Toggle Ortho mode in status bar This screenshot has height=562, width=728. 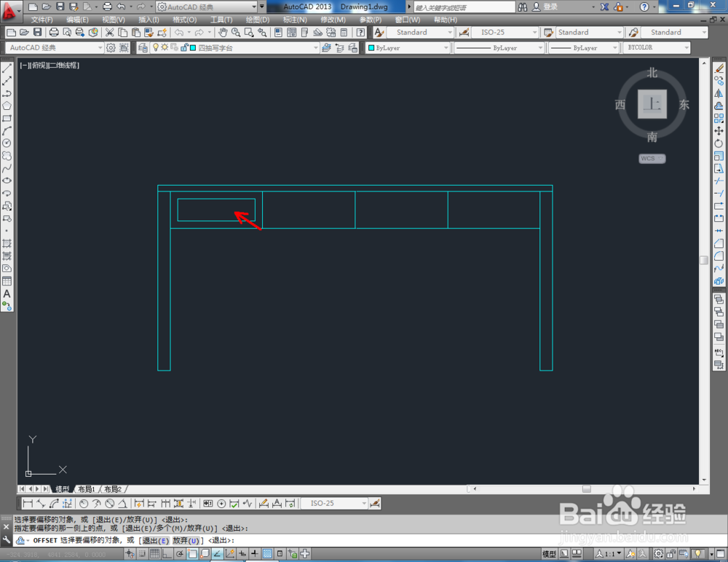pyautogui.click(x=167, y=553)
